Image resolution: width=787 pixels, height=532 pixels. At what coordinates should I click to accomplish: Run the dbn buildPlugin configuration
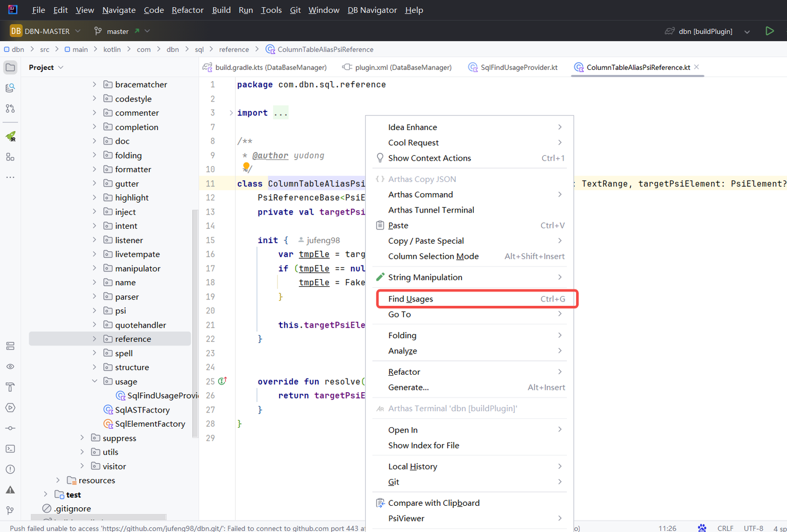tap(770, 31)
